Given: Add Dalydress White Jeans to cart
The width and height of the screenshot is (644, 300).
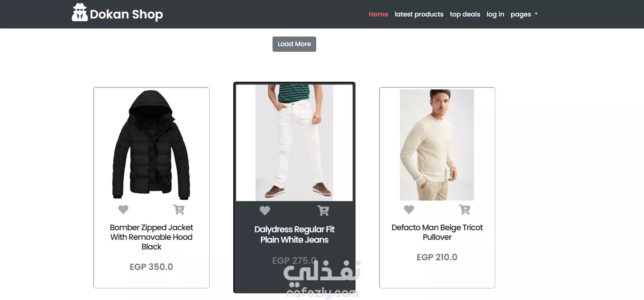Looking at the screenshot, I should click(x=323, y=211).
